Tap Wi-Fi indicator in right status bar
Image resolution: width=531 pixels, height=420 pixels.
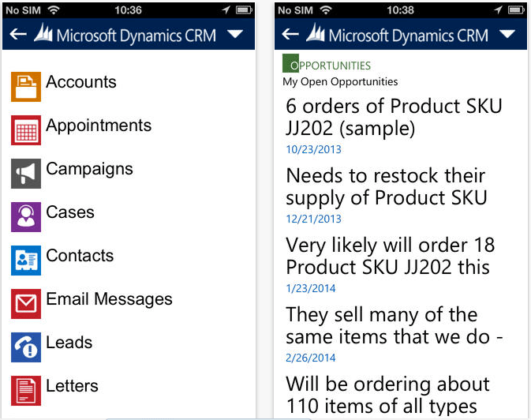click(325, 9)
